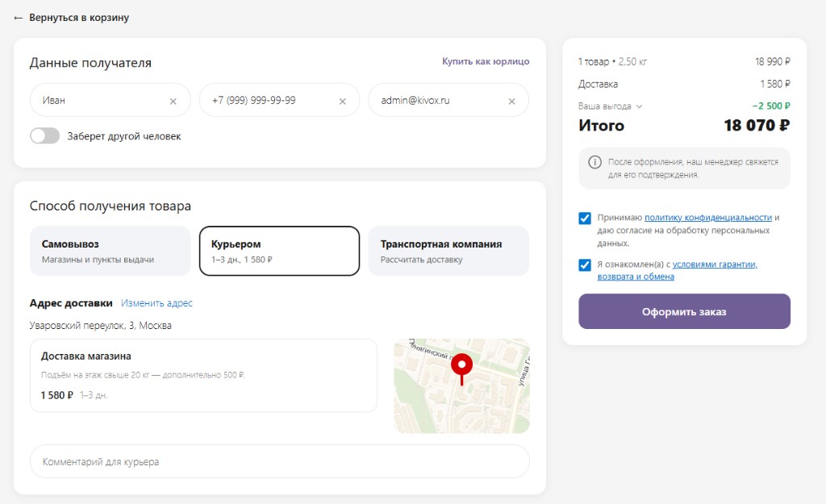Click Купить как юрлицо link
This screenshot has height=504, width=826.
486,61
